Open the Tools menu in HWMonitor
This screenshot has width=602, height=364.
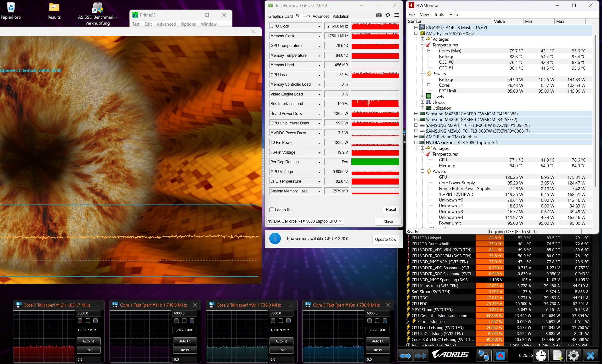tap(439, 15)
